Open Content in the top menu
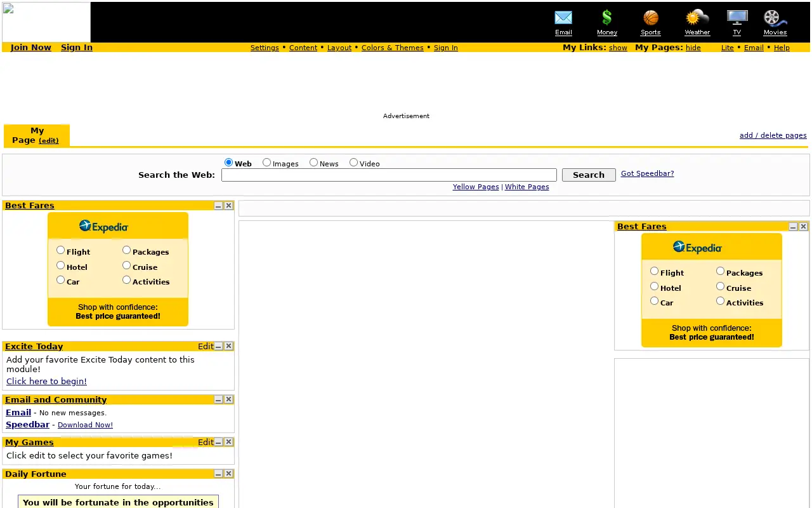 coord(303,48)
